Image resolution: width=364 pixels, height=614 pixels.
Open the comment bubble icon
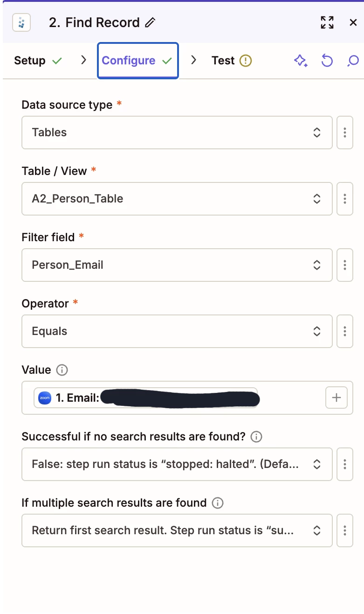click(353, 61)
